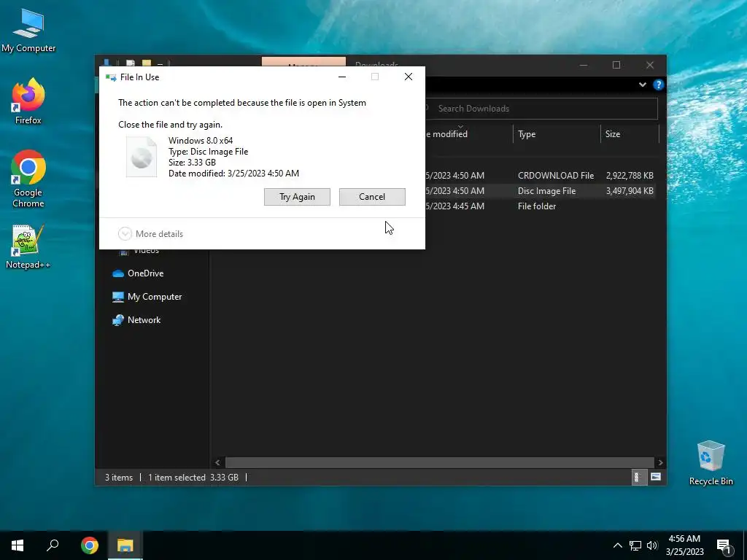747x560 pixels.
Task: Select OneDrive in Explorer sidebar
Action: pyautogui.click(x=138, y=273)
